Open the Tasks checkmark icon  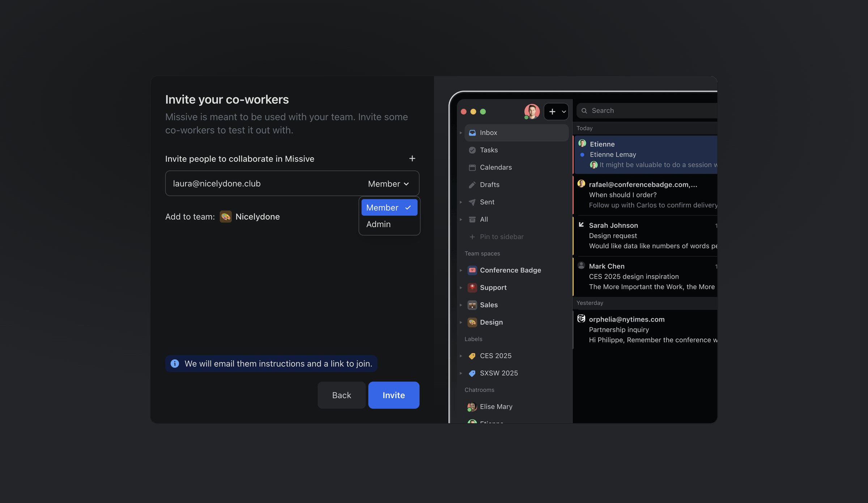tap(472, 150)
